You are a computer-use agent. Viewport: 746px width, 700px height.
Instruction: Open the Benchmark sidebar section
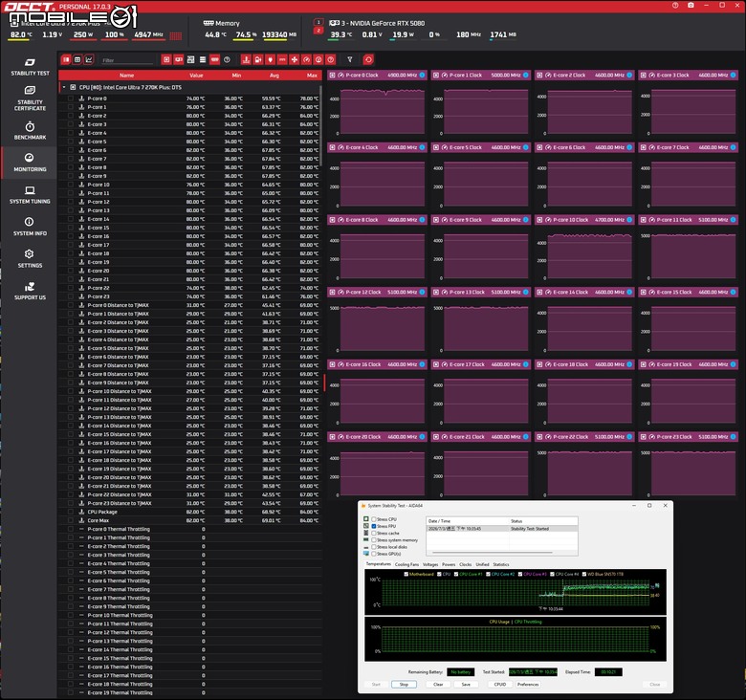coord(30,131)
